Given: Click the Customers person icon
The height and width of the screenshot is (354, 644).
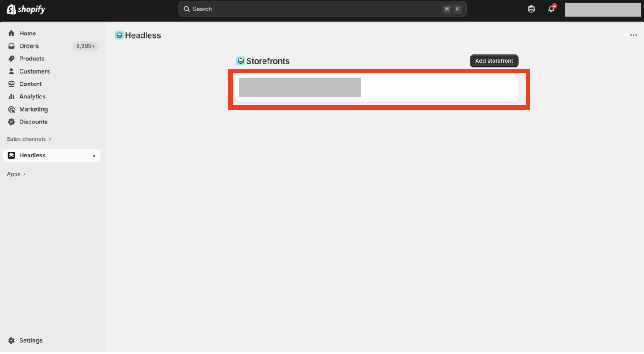Looking at the screenshot, I should [11, 72].
